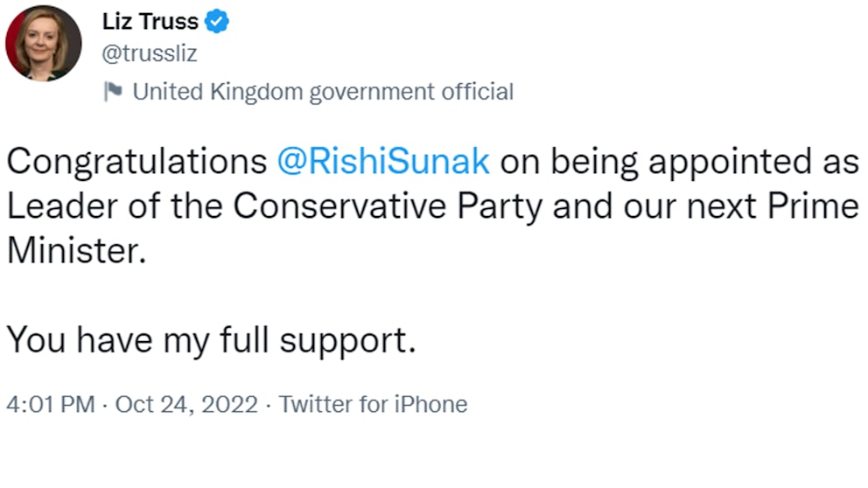Click the @trussliz handle

click(150, 54)
